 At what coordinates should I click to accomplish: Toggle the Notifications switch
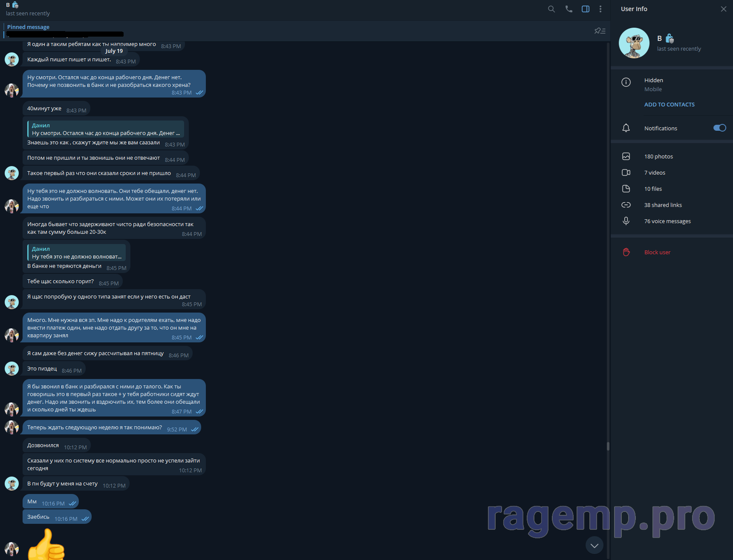pos(719,128)
